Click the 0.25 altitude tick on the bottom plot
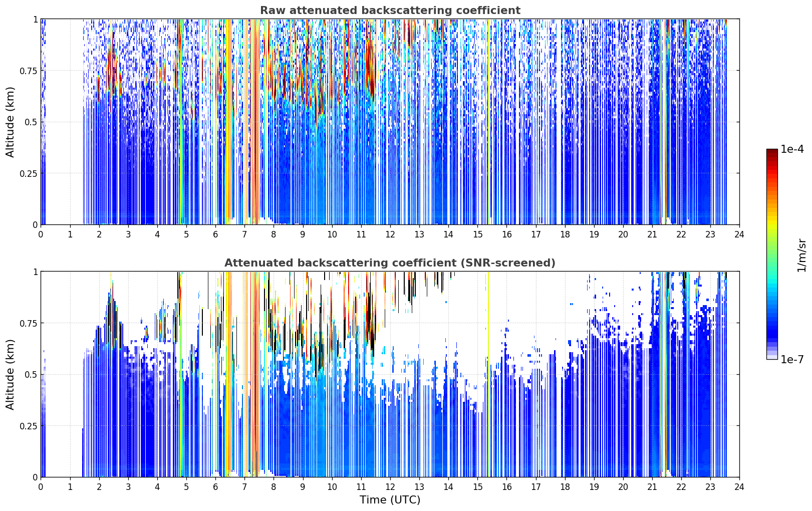 [x=29, y=426]
